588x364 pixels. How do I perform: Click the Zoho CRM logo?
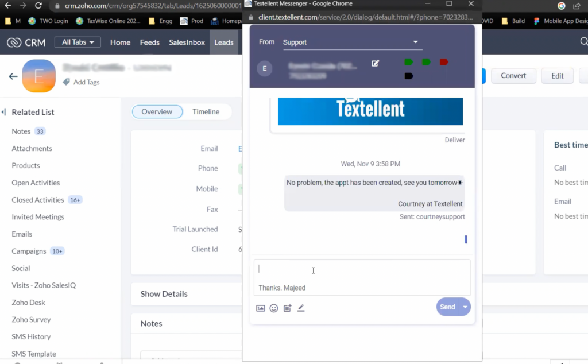(26, 42)
